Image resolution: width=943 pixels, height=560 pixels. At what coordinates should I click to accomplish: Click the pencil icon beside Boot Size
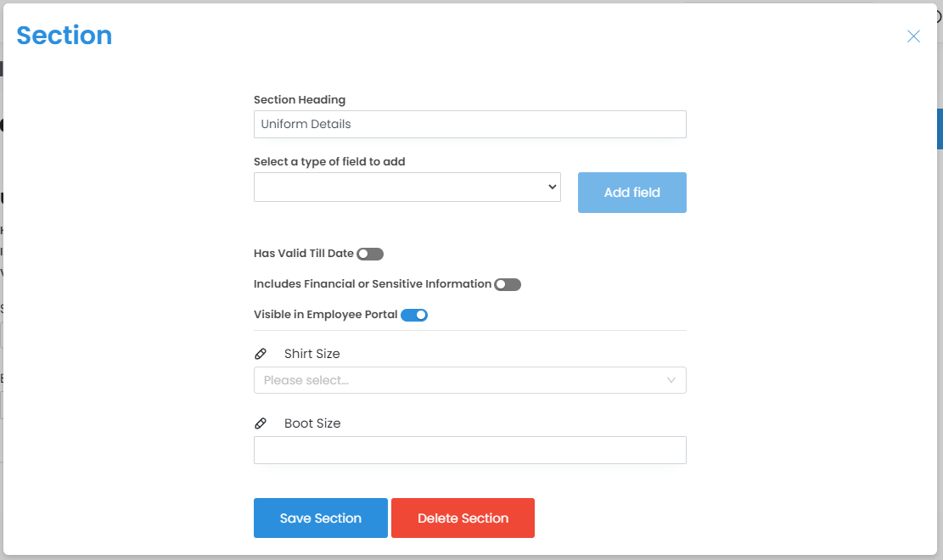(x=261, y=423)
